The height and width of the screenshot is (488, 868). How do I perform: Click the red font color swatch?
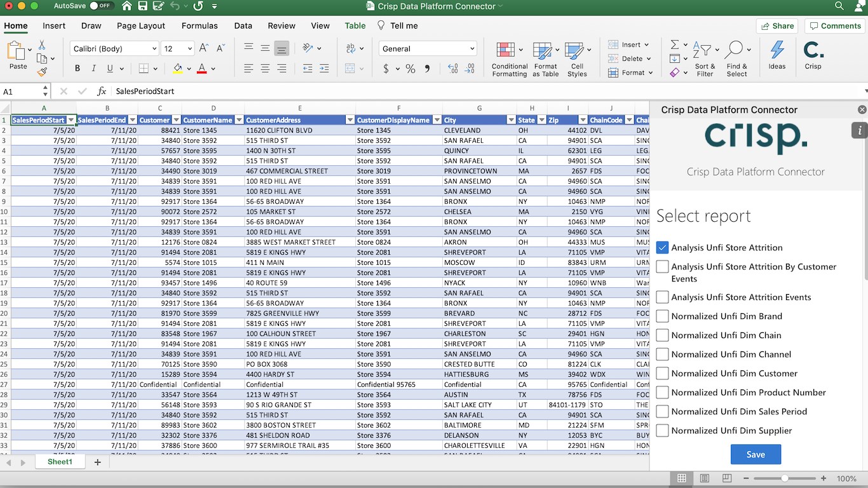point(201,69)
